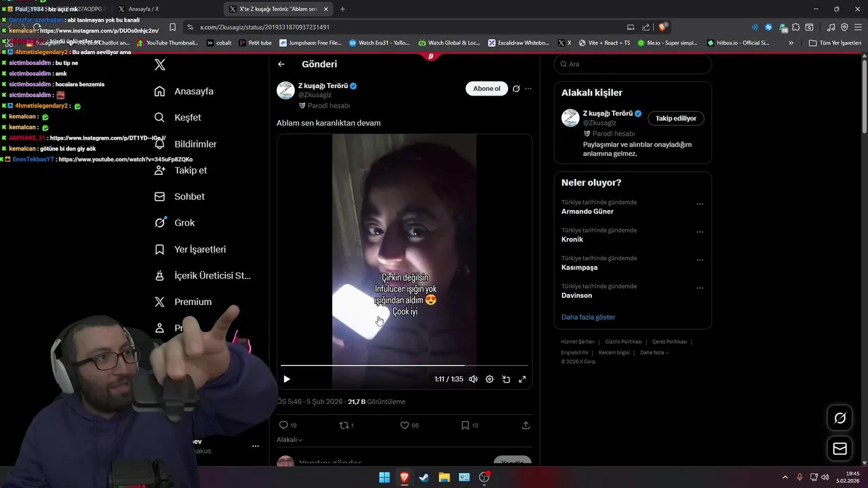Open the Armando Güner trending topic

coord(587,211)
